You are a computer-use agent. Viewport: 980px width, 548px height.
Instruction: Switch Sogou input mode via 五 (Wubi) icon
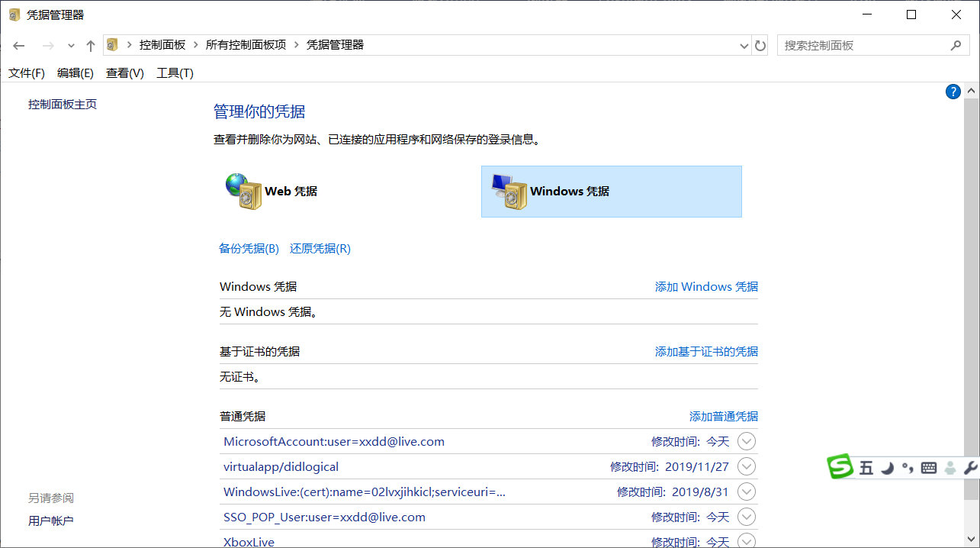pyautogui.click(x=866, y=467)
